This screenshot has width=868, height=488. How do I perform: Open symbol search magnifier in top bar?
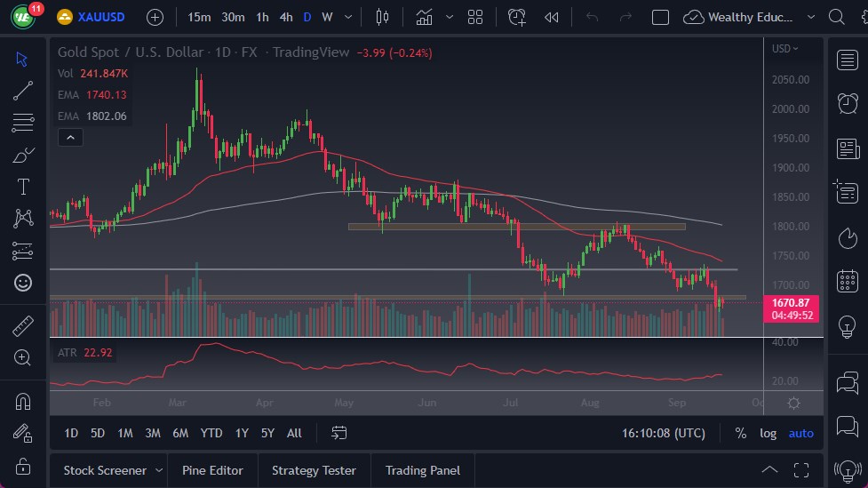tap(836, 17)
